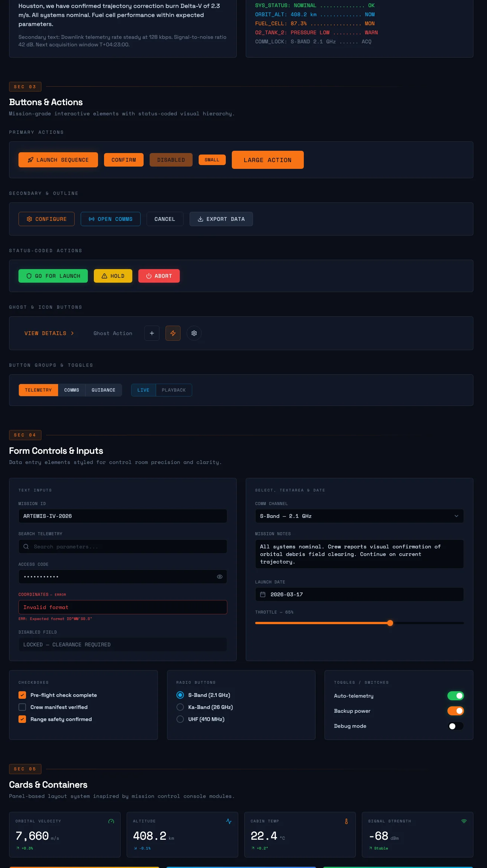Click the SEC 05 section badge
The width and height of the screenshot is (487, 868).
click(25, 769)
